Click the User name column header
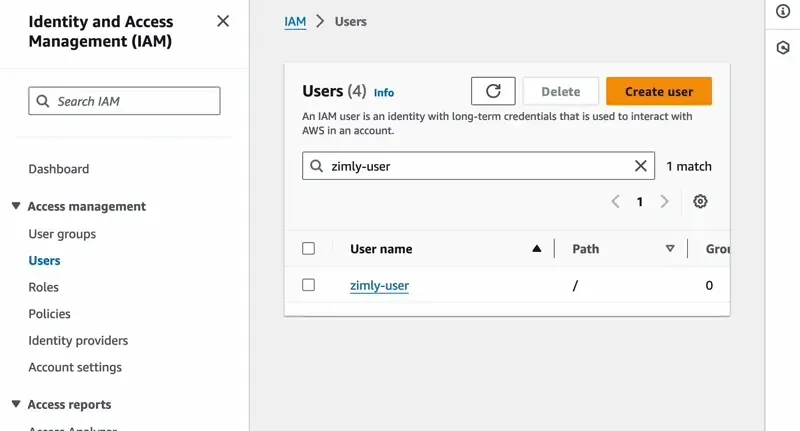This screenshot has width=800, height=431. point(381,249)
